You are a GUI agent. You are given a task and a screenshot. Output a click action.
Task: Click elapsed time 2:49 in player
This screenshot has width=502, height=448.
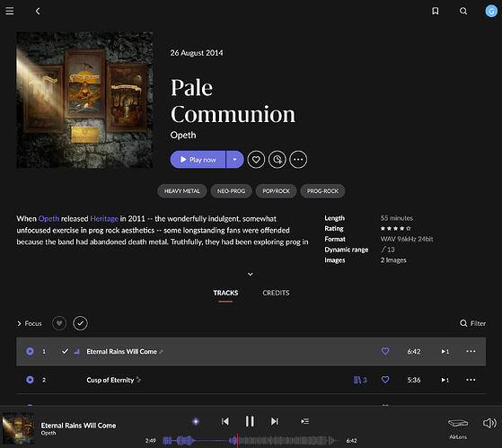coord(151,441)
